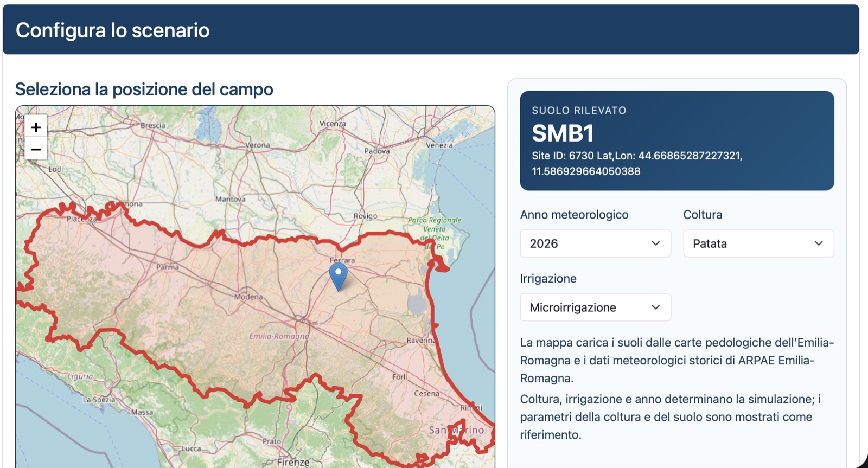The image size is (868, 468).
Task: Click the Coltura, irrigazione e anno paragraph
Action: [671, 417]
